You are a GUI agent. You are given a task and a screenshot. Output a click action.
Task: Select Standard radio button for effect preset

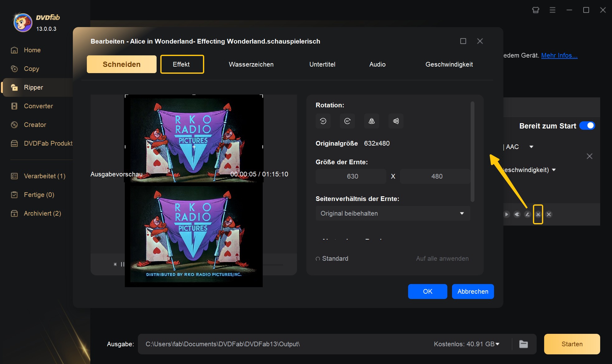318,258
